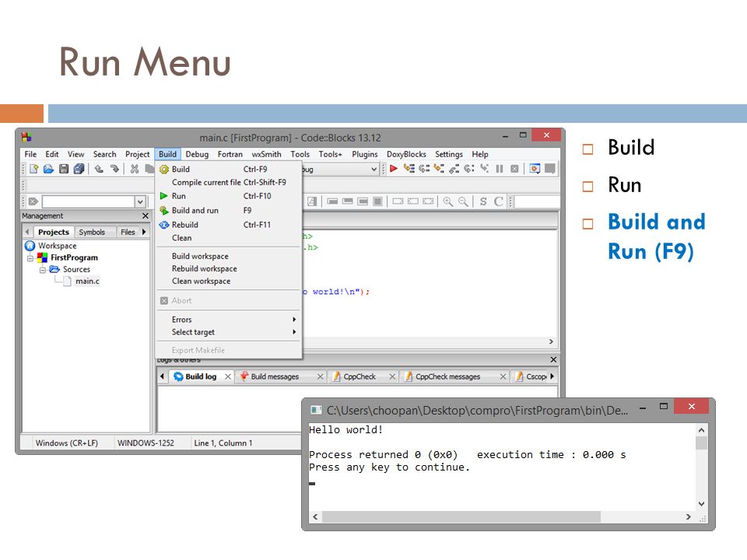Close the Build log tab
The image size is (747, 560).
(x=228, y=376)
